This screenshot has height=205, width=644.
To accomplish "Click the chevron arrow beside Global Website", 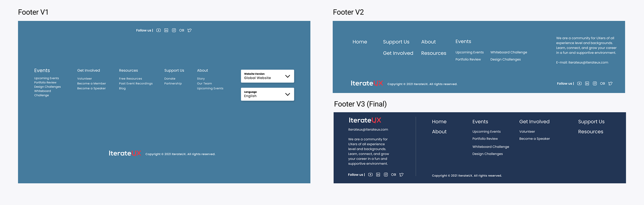I will [x=287, y=76].
